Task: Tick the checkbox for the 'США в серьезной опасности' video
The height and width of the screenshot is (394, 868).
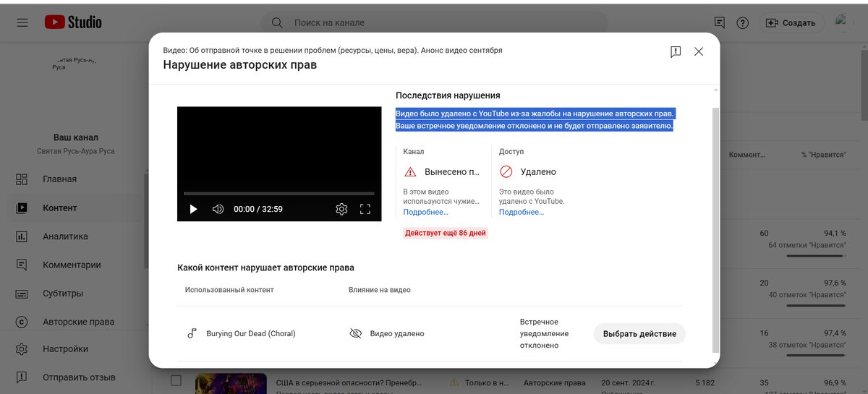Action: click(176, 380)
